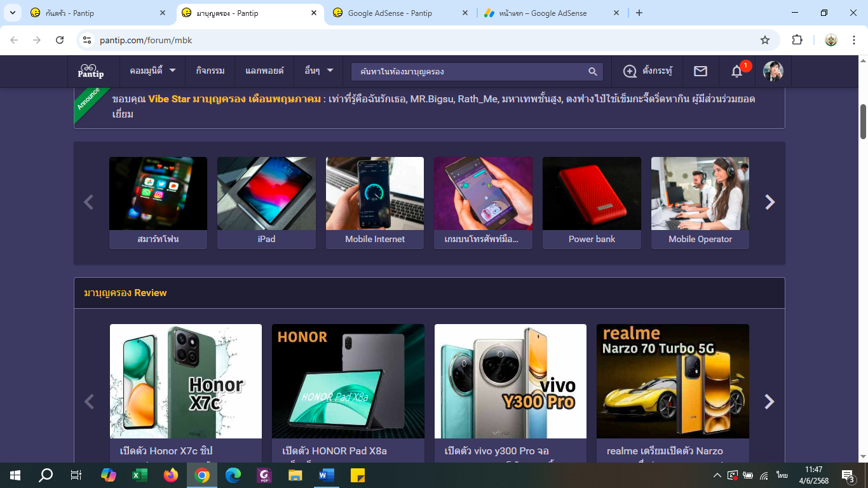Open the Windows Start menu
The width and height of the screenshot is (868, 488).
15,475
